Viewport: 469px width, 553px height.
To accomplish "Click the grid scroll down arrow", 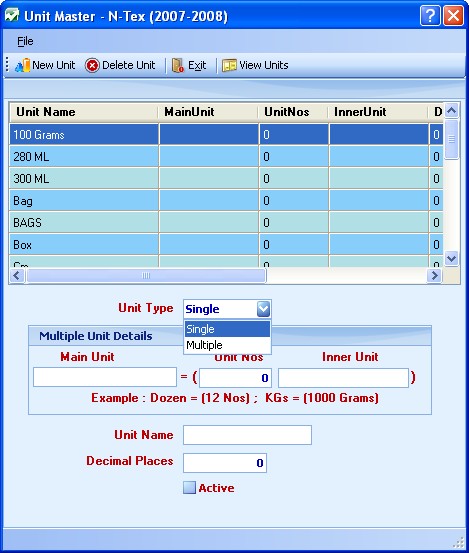I will click(451, 259).
